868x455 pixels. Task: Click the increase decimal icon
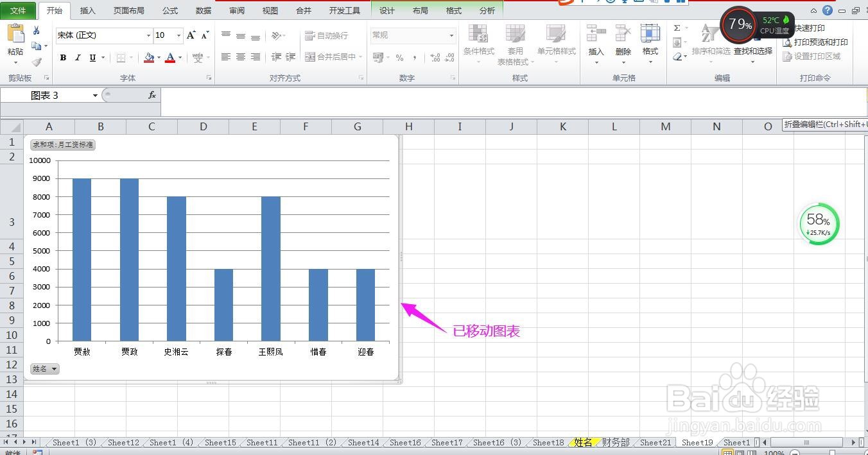435,58
